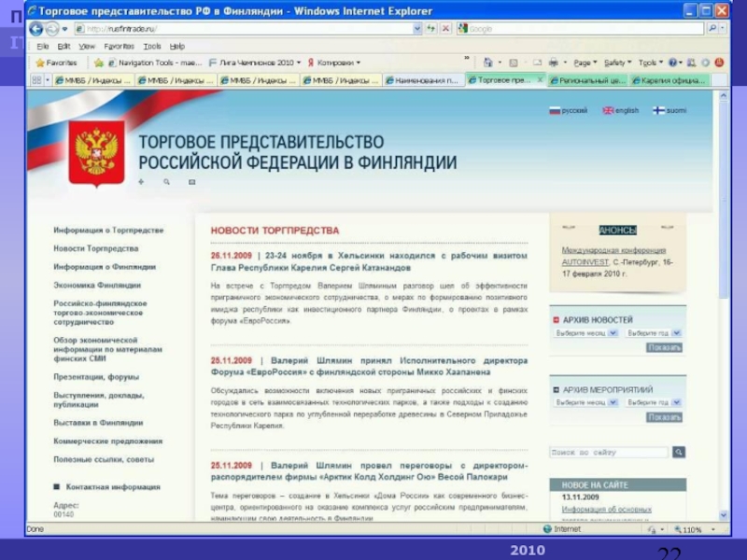Click the RSS feeds toolbar icon

tap(513, 63)
